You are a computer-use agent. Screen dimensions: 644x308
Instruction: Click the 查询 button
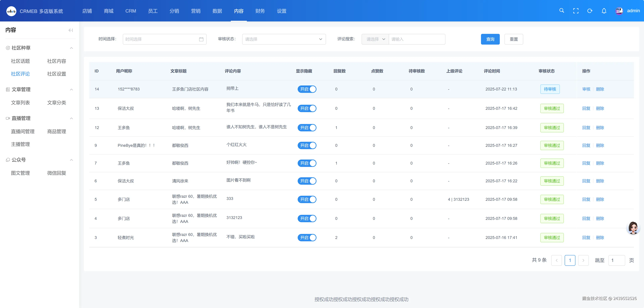(x=490, y=39)
